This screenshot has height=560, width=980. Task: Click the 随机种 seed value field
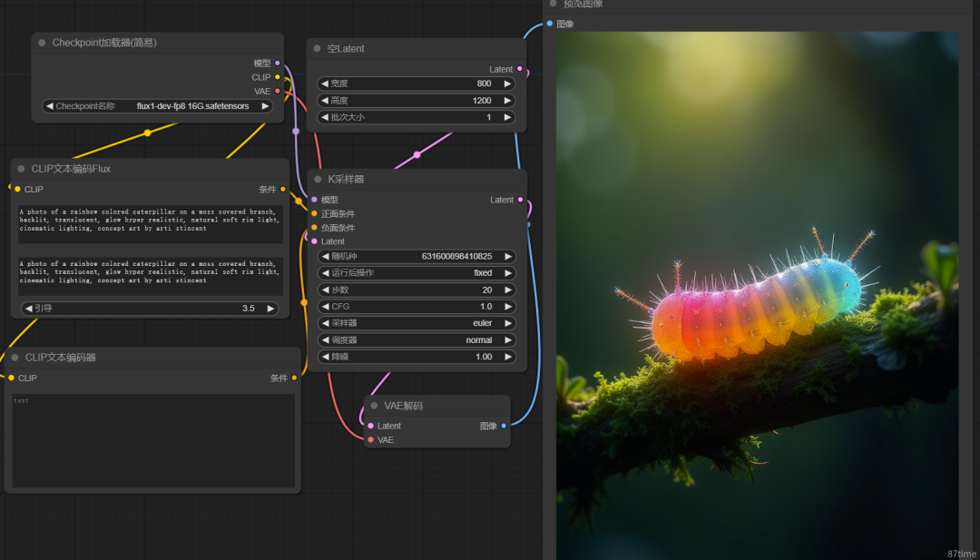416,256
